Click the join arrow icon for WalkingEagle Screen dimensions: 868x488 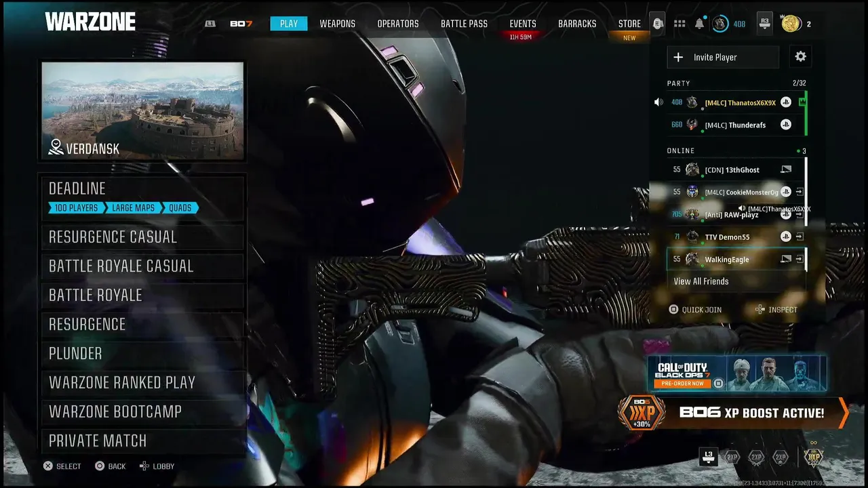(800, 259)
